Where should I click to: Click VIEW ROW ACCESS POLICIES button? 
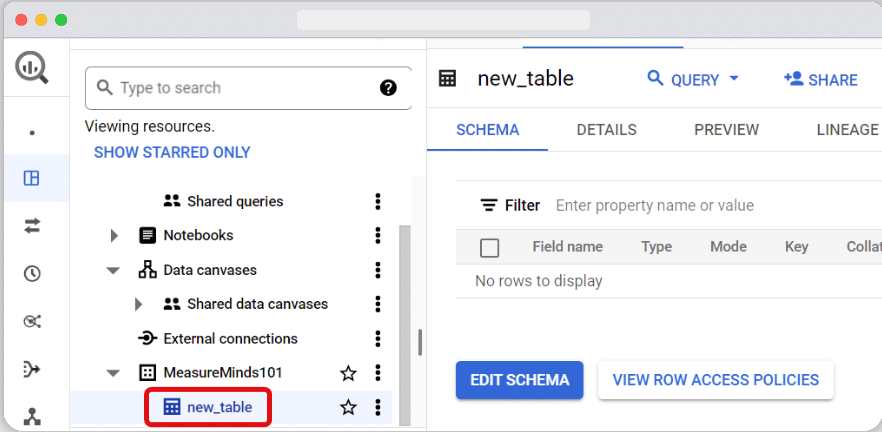pos(716,380)
